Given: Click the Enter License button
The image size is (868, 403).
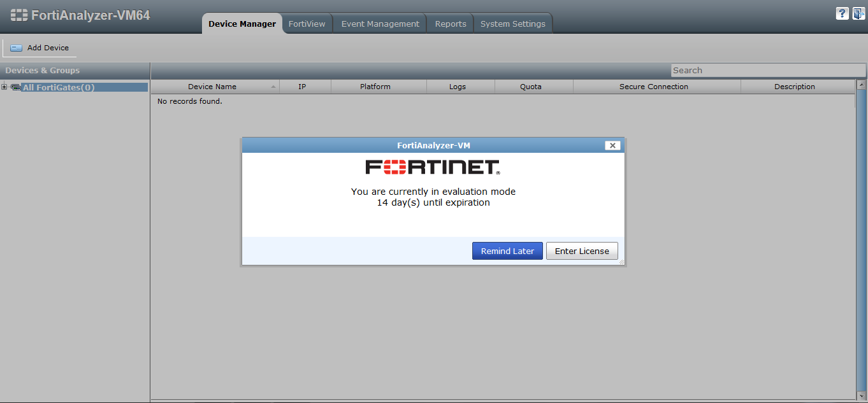Looking at the screenshot, I should [x=582, y=251].
